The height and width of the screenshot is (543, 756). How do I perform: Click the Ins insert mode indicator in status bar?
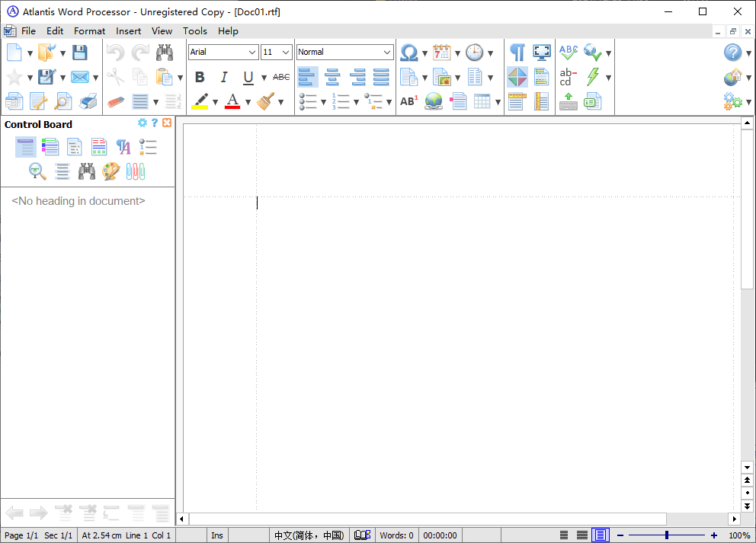pyautogui.click(x=217, y=535)
